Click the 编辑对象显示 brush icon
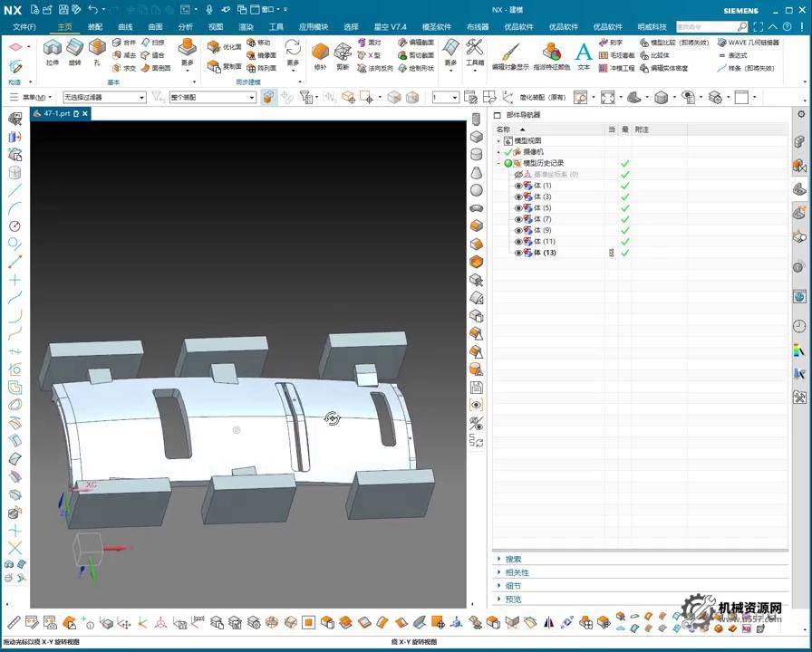The image size is (812, 652). tap(510, 52)
